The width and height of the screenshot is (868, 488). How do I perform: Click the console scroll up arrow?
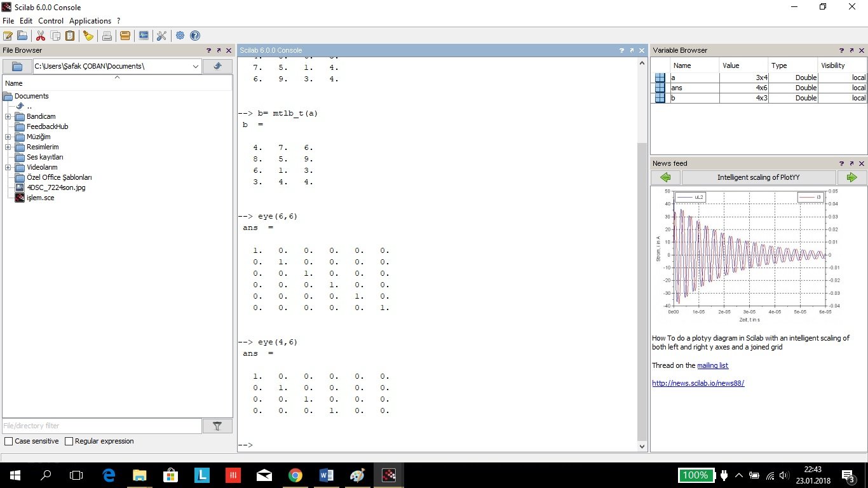(x=642, y=63)
